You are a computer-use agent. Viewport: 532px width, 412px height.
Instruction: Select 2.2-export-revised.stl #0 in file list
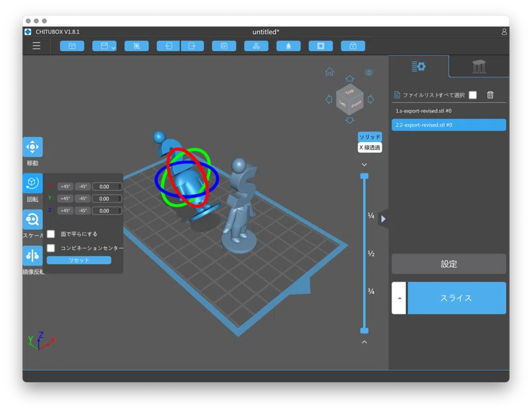click(x=449, y=125)
